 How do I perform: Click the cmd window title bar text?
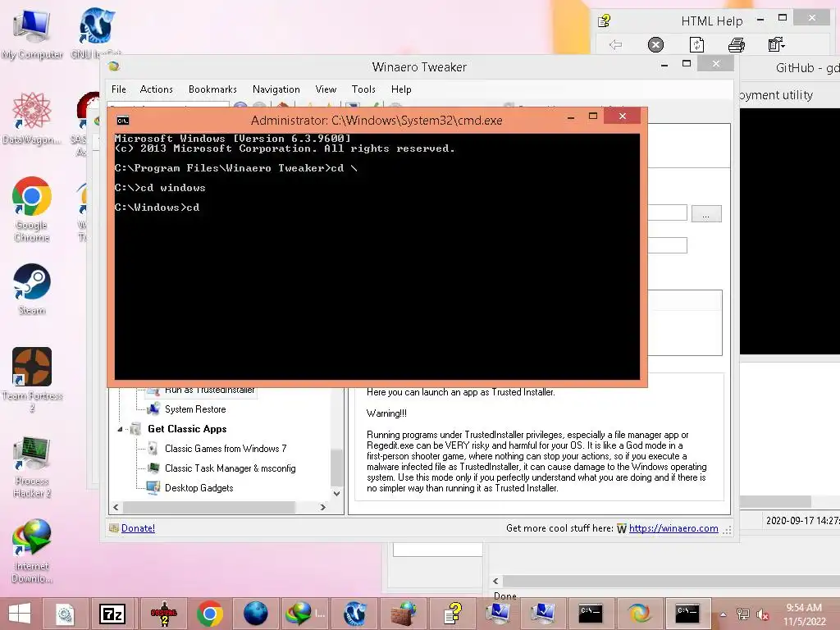tap(377, 121)
